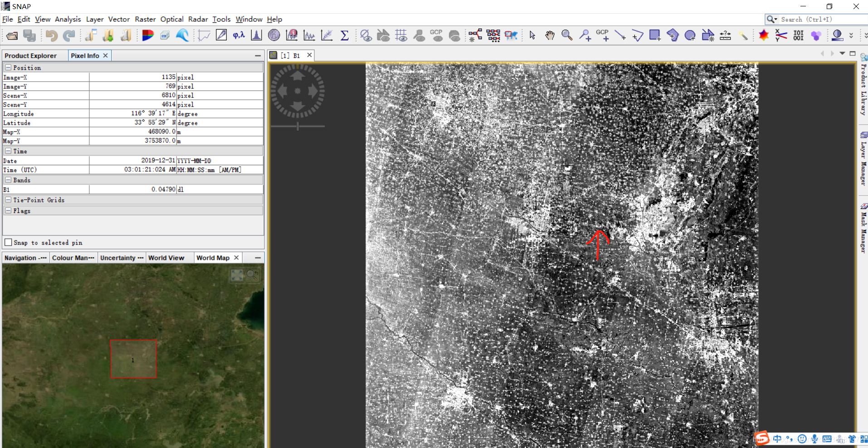Click the expand button in World Map panel
The image size is (868, 448).
(x=237, y=275)
